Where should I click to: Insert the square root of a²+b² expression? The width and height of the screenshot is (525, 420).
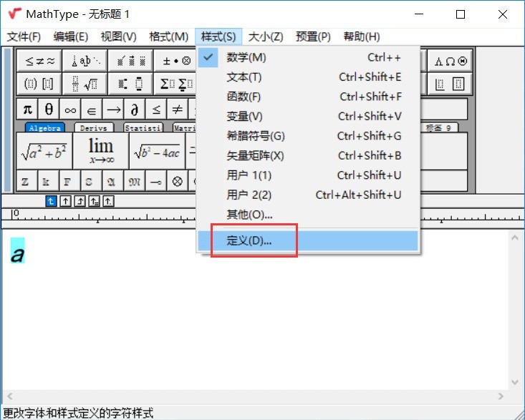pos(44,151)
